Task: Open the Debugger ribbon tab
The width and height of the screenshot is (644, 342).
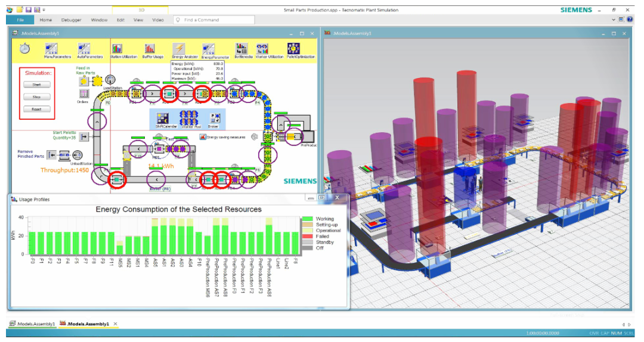Action: 71,20
